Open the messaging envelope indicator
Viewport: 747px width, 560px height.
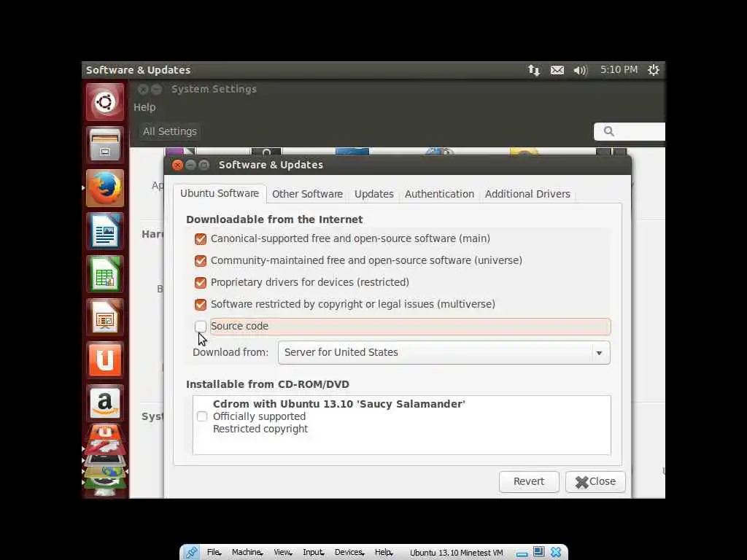pyautogui.click(x=557, y=70)
